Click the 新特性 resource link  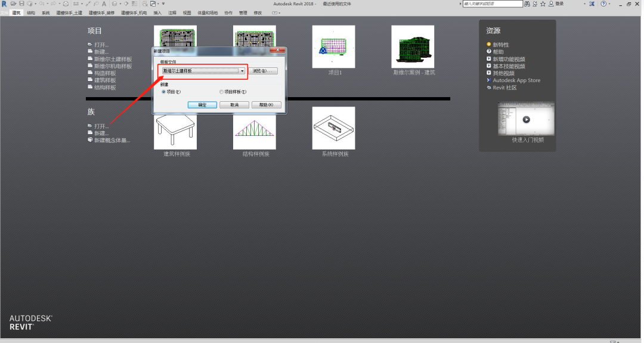(501, 45)
